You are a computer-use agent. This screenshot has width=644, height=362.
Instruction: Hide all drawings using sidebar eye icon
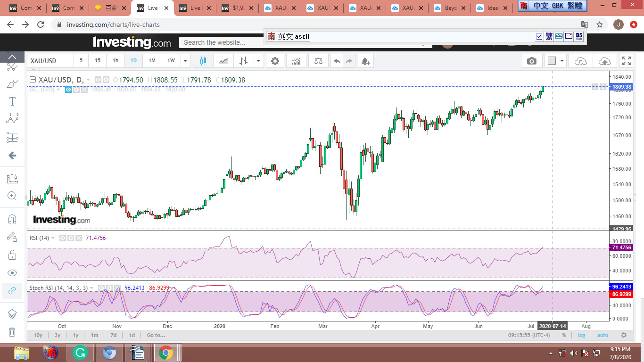pos(12,273)
